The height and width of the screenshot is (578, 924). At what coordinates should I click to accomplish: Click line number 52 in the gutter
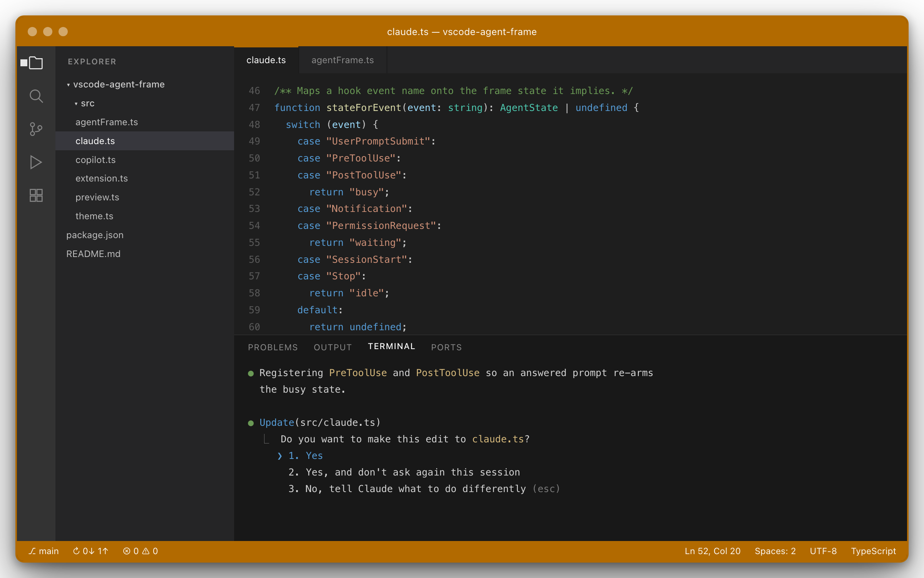(254, 192)
